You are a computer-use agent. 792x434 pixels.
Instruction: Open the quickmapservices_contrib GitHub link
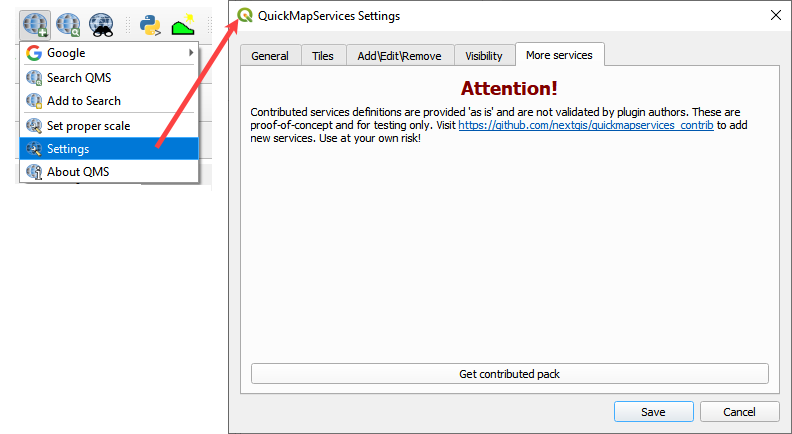point(586,125)
